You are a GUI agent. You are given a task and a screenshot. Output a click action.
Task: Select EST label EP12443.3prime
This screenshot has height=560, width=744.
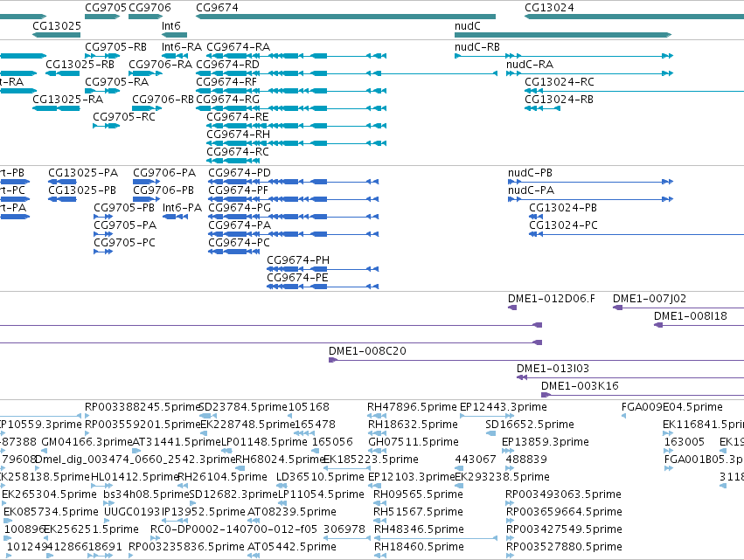tap(504, 408)
